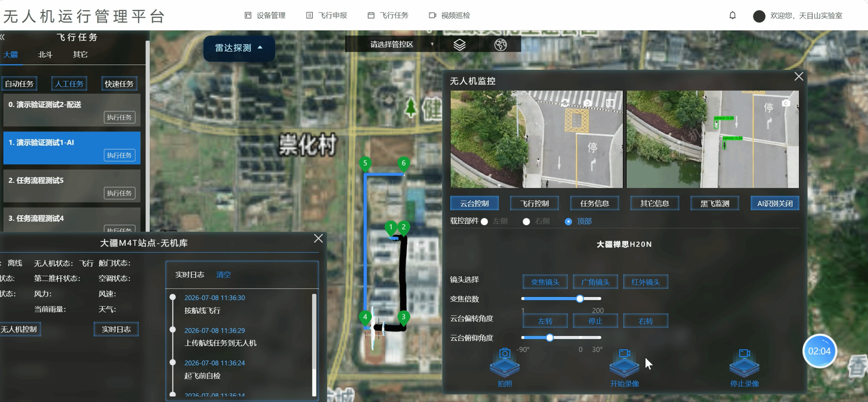
Task: Click 左转 gimbal yaw button
Action: pyautogui.click(x=545, y=321)
